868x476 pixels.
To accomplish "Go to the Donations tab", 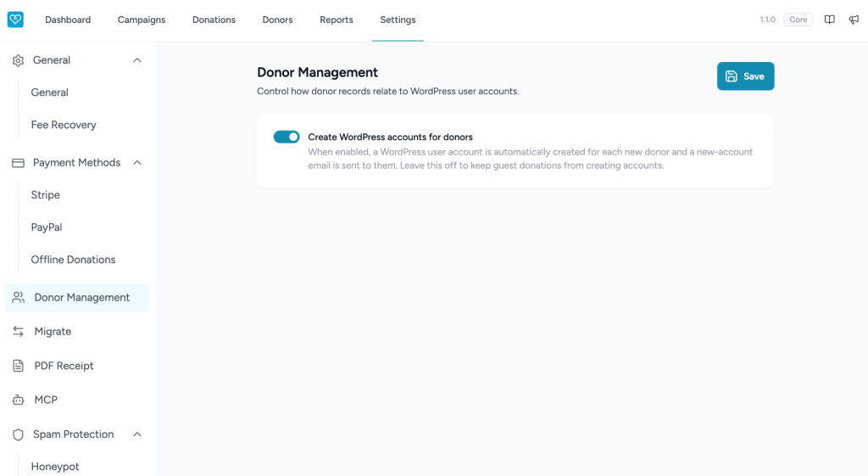I will (x=214, y=20).
